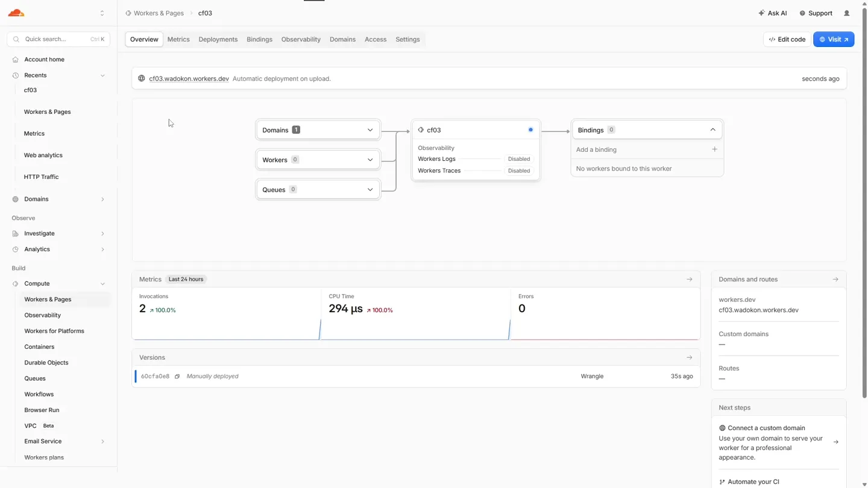Switch to the Metrics tab
Image resolution: width=868 pixels, height=488 pixels.
tap(178, 40)
